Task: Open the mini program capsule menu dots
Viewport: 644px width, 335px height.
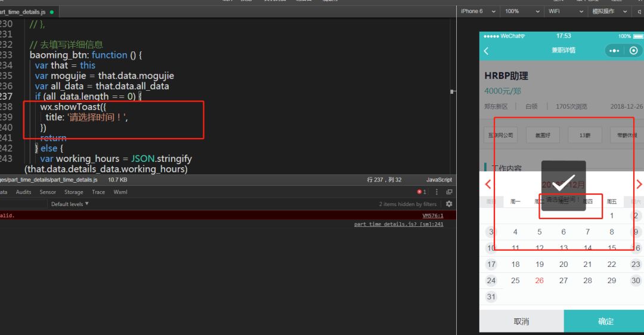Action: (x=614, y=51)
